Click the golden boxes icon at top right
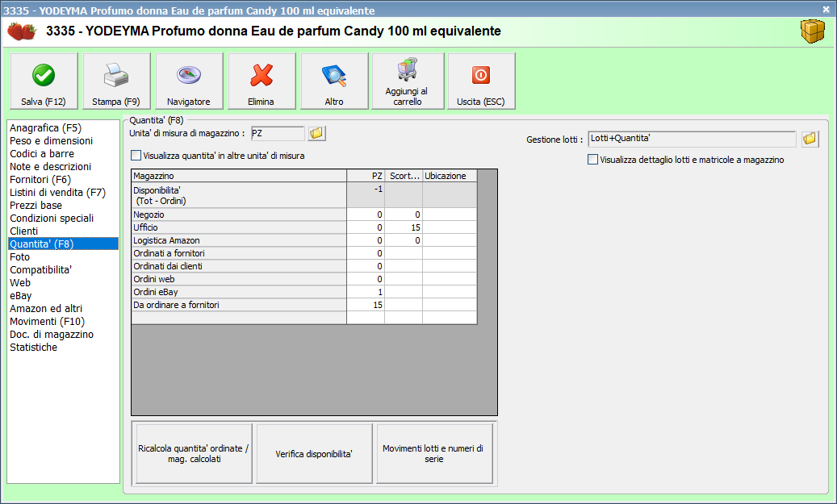This screenshot has width=837, height=504. click(813, 31)
